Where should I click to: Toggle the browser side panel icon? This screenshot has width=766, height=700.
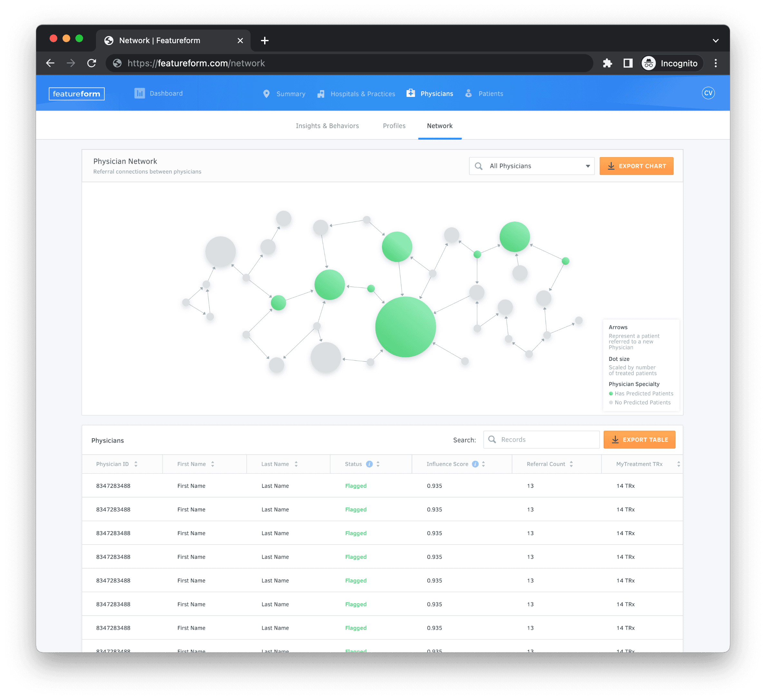[628, 63]
